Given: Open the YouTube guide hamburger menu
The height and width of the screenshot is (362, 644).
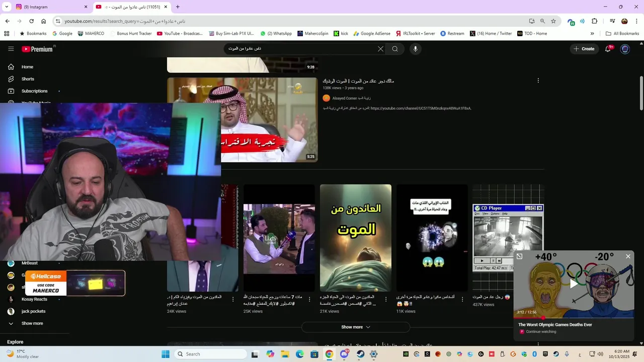Looking at the screenshot, I should (11, 49).
